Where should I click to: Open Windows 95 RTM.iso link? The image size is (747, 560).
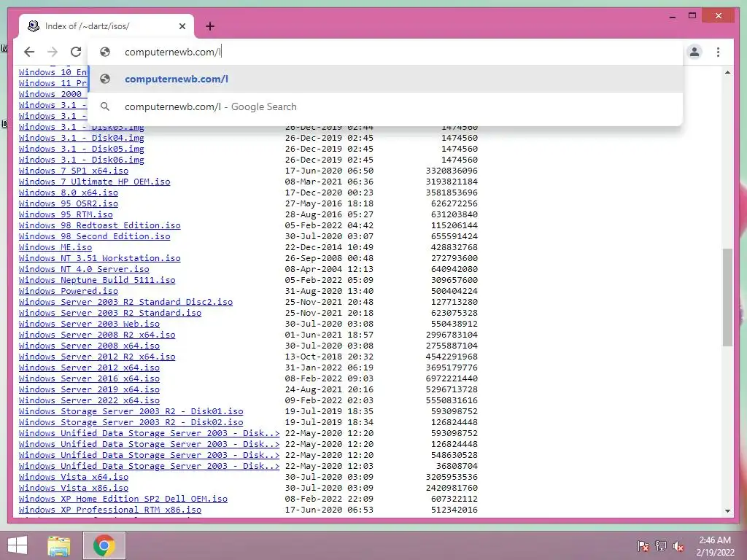pyautogui.click(x=66, y=215)
